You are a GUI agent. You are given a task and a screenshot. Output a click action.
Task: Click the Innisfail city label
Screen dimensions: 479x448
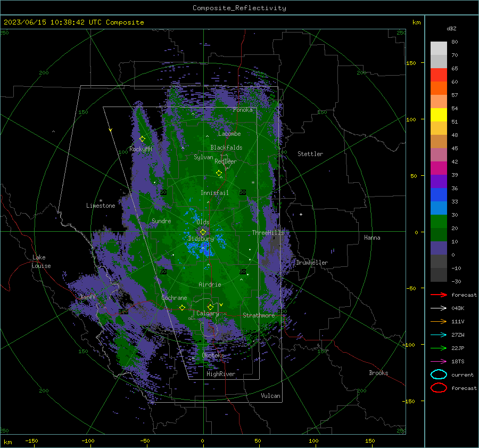point(214,193)
